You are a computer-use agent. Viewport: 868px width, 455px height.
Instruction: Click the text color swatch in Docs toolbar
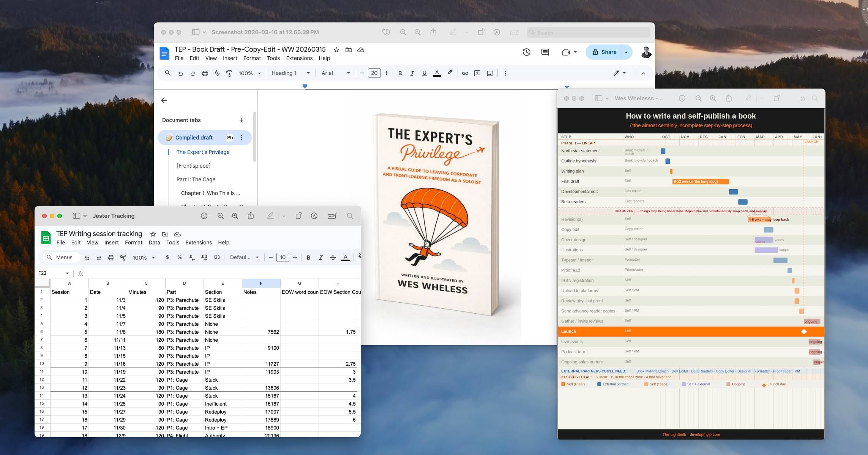437,73
